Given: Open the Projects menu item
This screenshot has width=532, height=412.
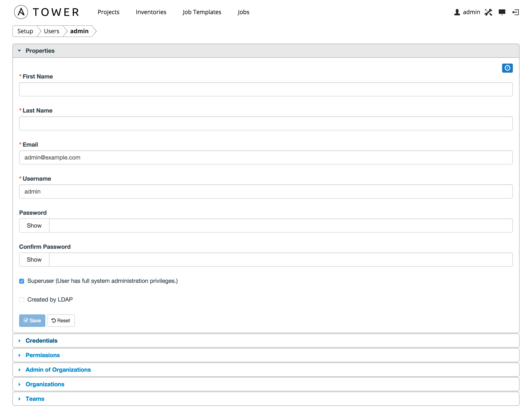Looking at the screenshot, I should point(109,12).
